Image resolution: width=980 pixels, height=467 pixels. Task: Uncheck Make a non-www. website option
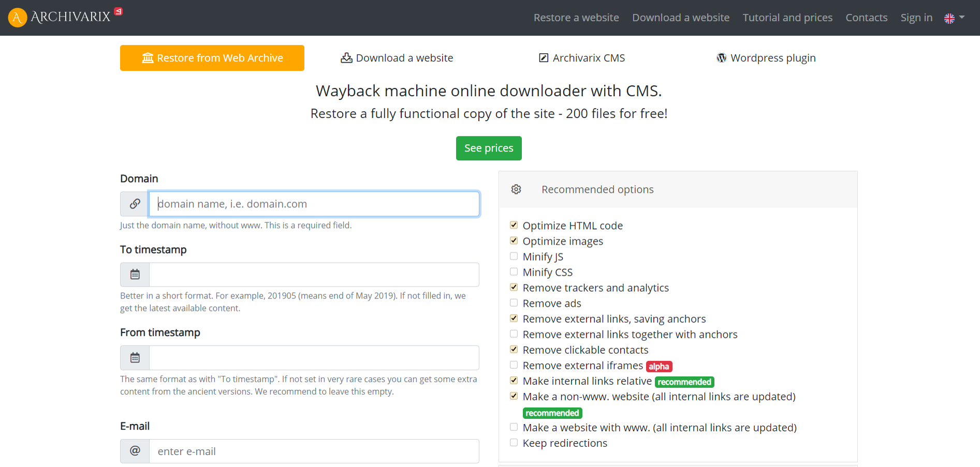[x=514, y=396]
